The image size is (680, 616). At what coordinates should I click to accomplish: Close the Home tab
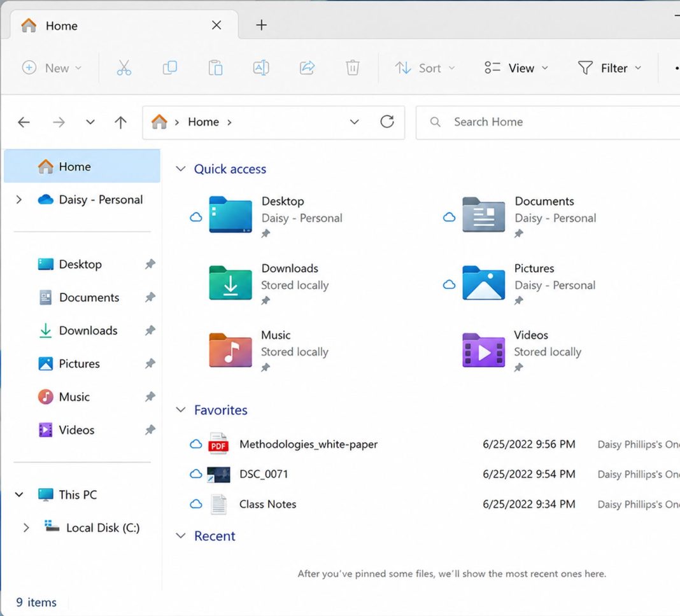point(216,25)
